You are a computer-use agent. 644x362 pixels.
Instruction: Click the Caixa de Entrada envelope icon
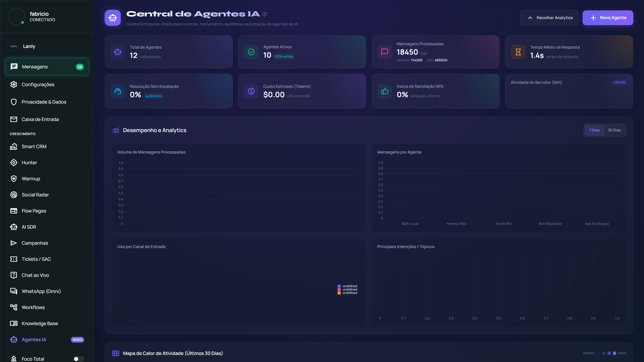14,119
